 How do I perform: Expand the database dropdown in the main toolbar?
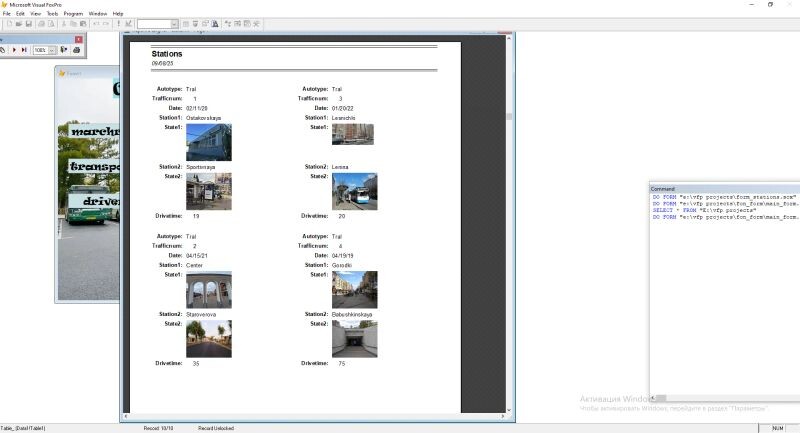[174, 23]
